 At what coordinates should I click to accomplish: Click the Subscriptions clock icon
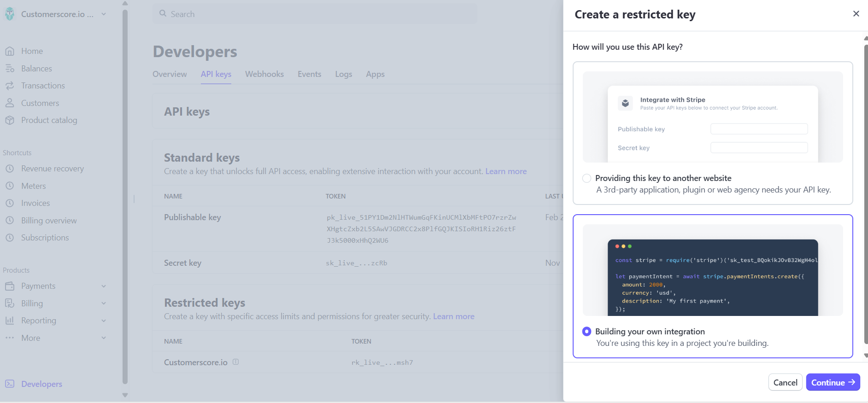[x=10, y=238]
